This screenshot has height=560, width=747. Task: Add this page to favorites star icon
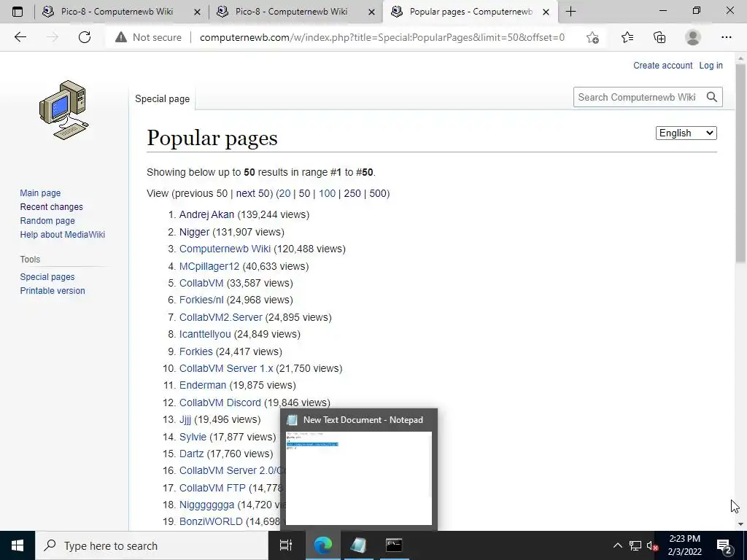592,37
